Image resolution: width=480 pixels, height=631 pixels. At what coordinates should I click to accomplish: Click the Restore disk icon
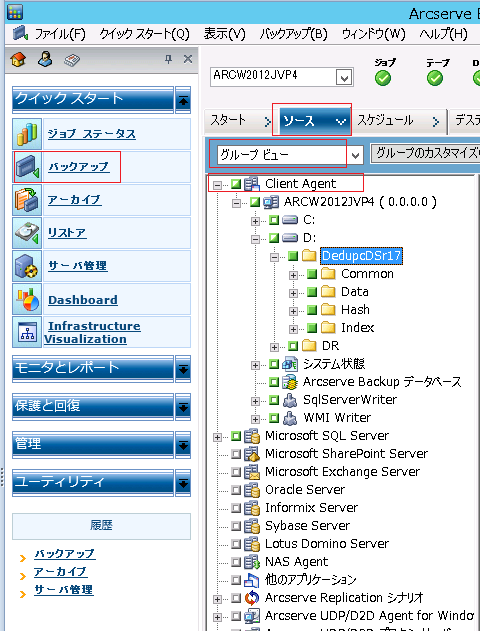tap(27, 233)
